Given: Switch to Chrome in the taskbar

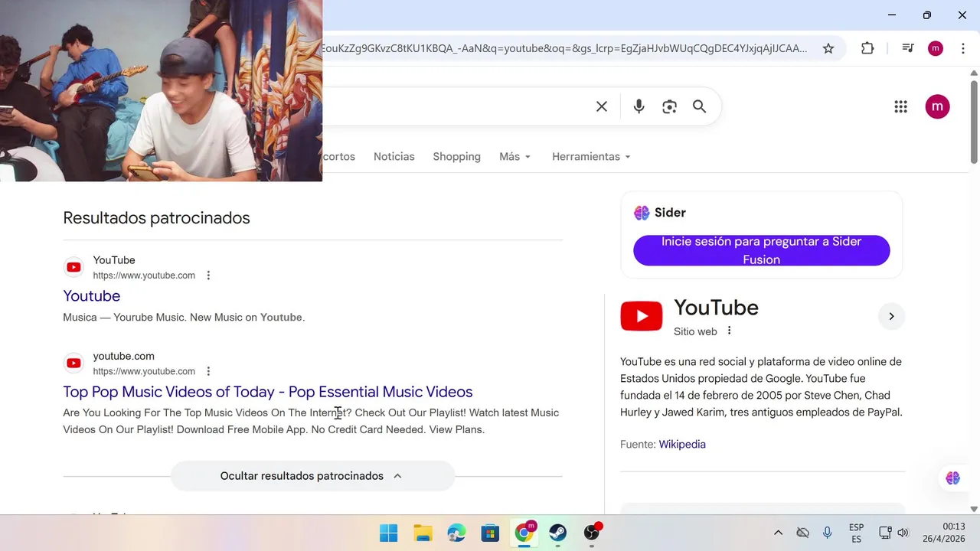Looking at the screenshot, I should pyautogui.click(x=524, y=533).
